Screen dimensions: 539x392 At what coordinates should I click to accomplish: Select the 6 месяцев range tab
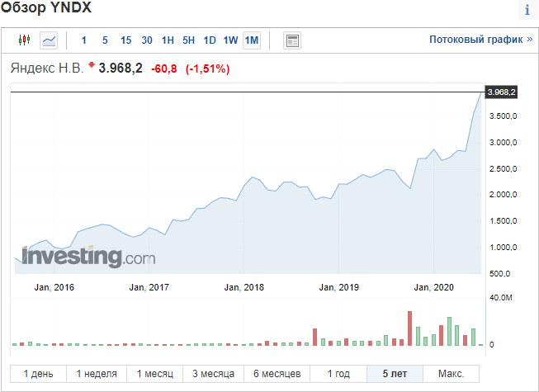(277, 374)
